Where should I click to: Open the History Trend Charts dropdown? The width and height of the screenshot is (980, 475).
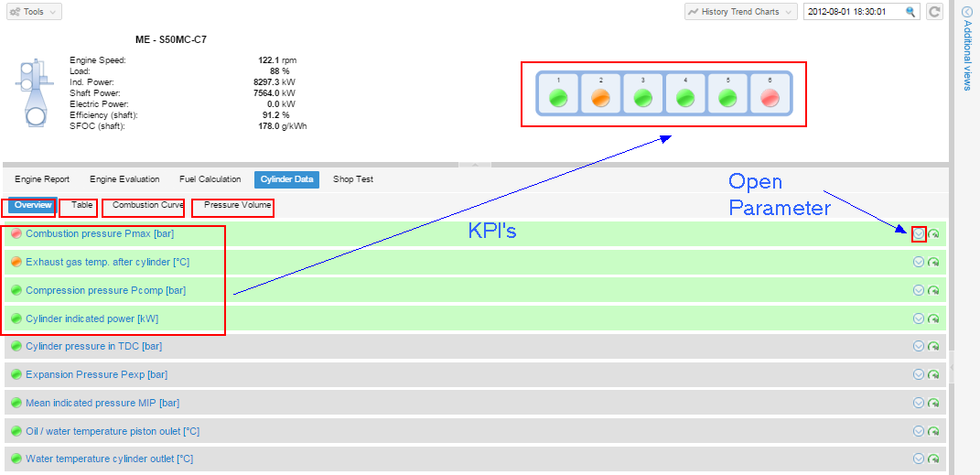pyautogui.click(x=739, y=12)
